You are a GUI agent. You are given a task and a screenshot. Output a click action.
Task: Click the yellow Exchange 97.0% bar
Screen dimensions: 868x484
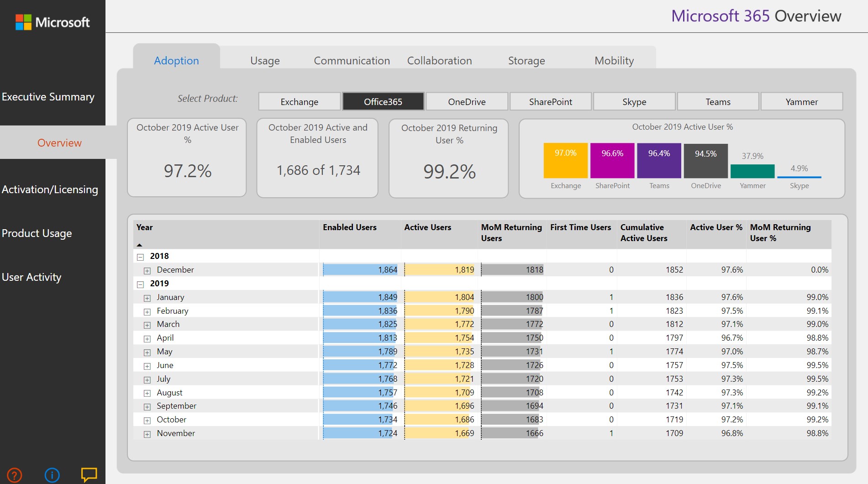565,161
